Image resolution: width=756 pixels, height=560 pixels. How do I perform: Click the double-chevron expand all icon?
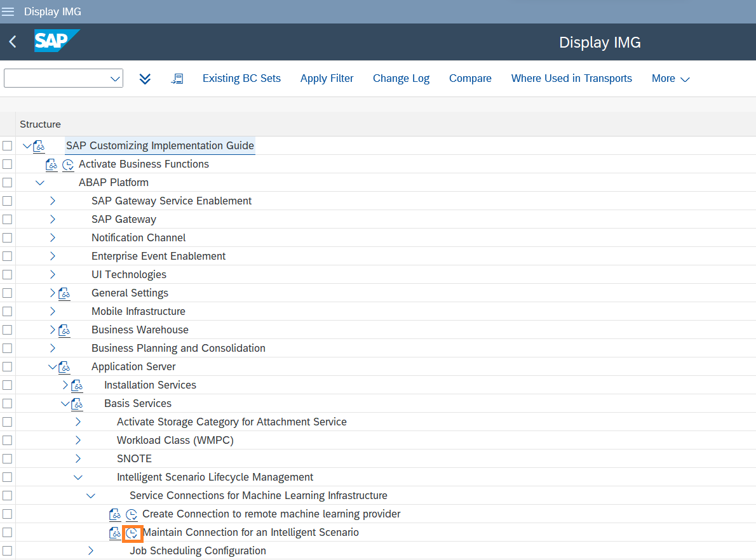[145, 79]
